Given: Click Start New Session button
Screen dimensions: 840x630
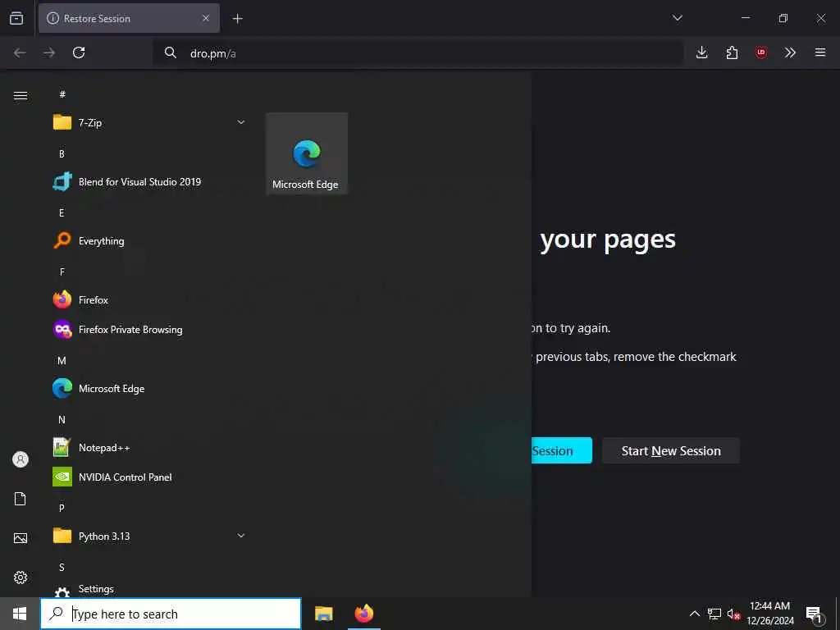Looking at the screenshot, I should (671, 450).
